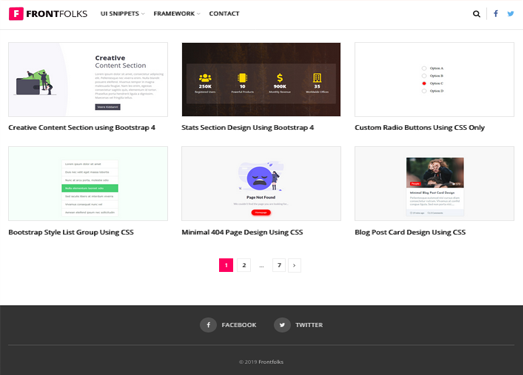
Task: Open Creative Content Section using Bootstrap 4 title
Action: point(82,127)
